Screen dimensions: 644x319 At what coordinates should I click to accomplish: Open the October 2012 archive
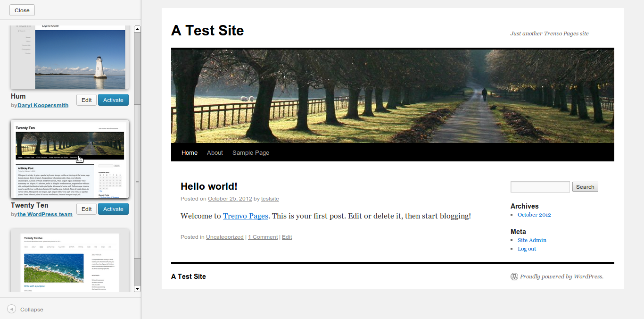click(x=534, y=214)
